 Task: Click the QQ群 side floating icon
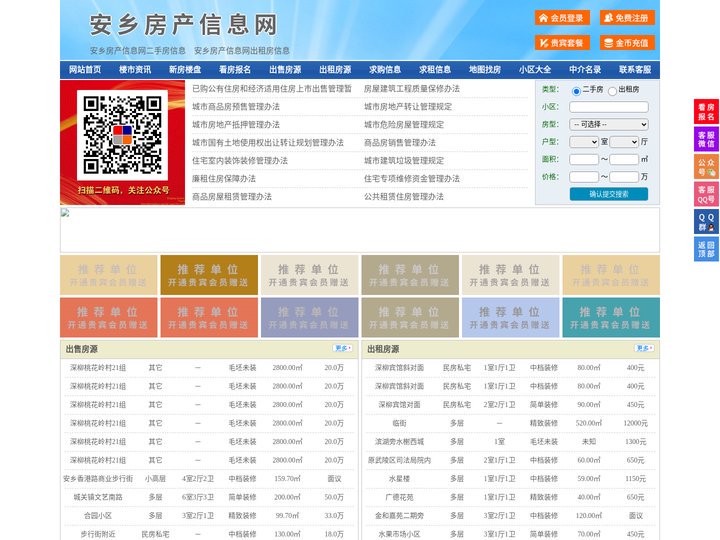tap(706, 222)
